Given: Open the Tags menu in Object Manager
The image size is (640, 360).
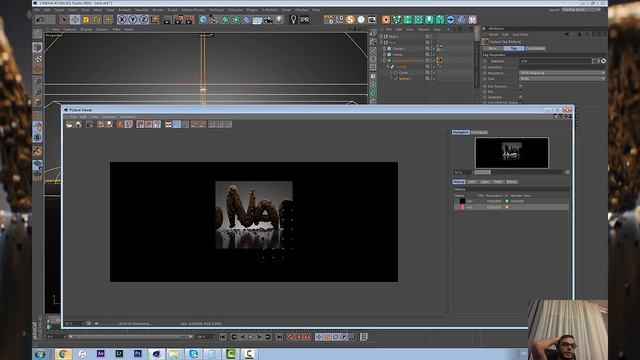Looking at the screenshot, I should tap(437, 29).
